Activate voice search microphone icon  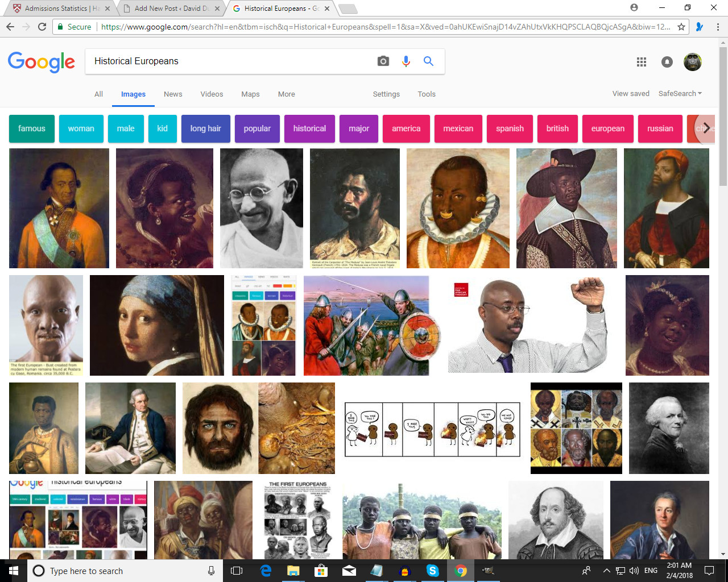(406, 61)
